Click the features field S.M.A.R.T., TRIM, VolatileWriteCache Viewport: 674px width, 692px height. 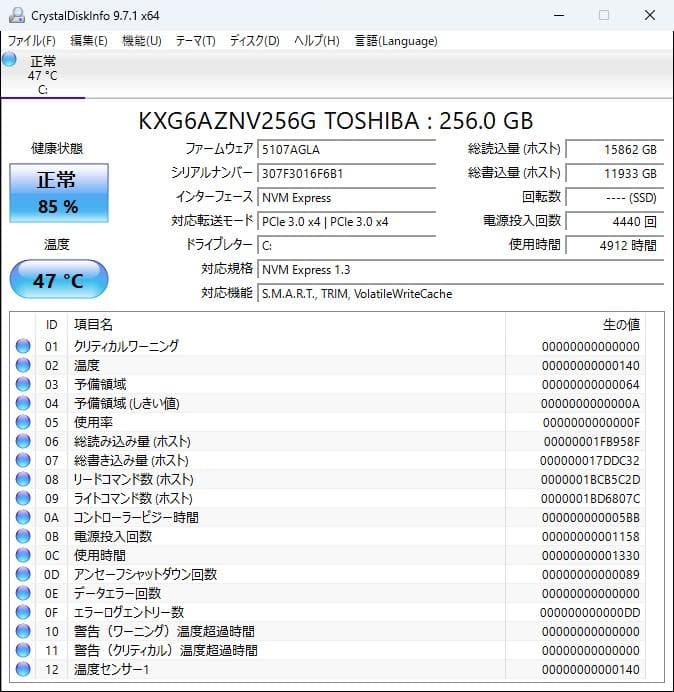[460, 293]
